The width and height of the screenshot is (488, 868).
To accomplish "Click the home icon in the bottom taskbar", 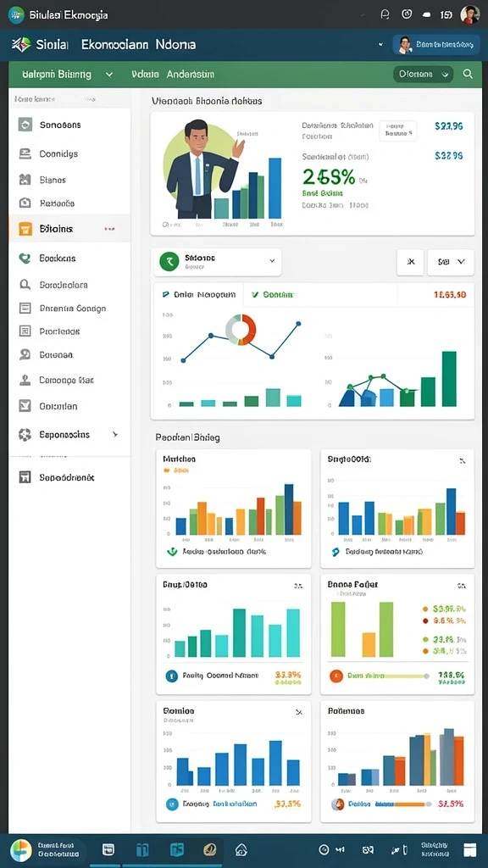I will pyautogui.click(x=241, y=849).
